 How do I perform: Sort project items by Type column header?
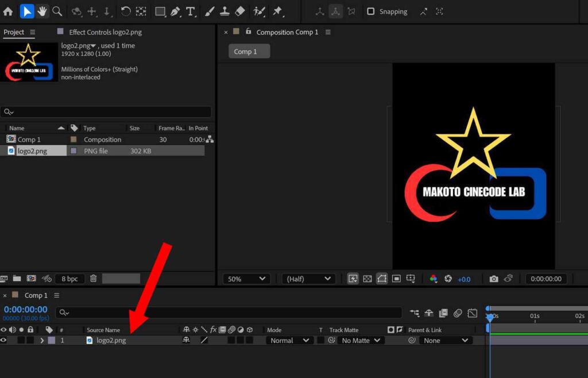[x=89, y=128]
